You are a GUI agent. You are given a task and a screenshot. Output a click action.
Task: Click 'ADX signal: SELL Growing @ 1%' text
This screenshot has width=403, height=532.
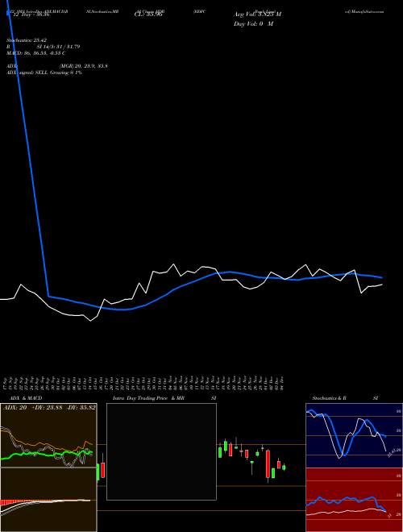(x=44, y=73)
